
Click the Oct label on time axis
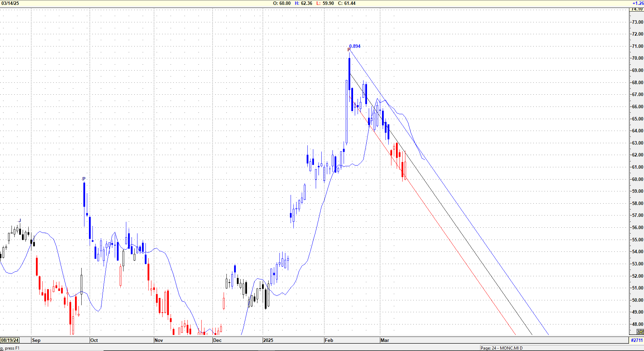pos(94,340)
